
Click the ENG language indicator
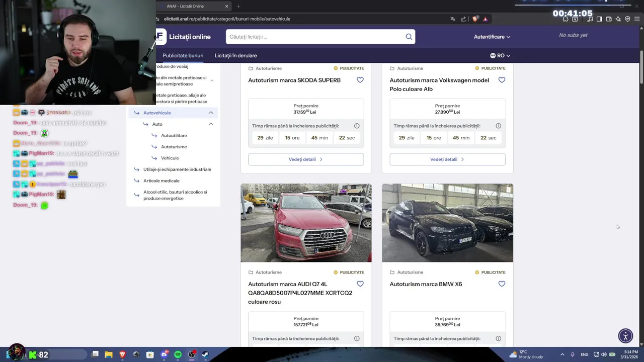click(x=584, y=354)
